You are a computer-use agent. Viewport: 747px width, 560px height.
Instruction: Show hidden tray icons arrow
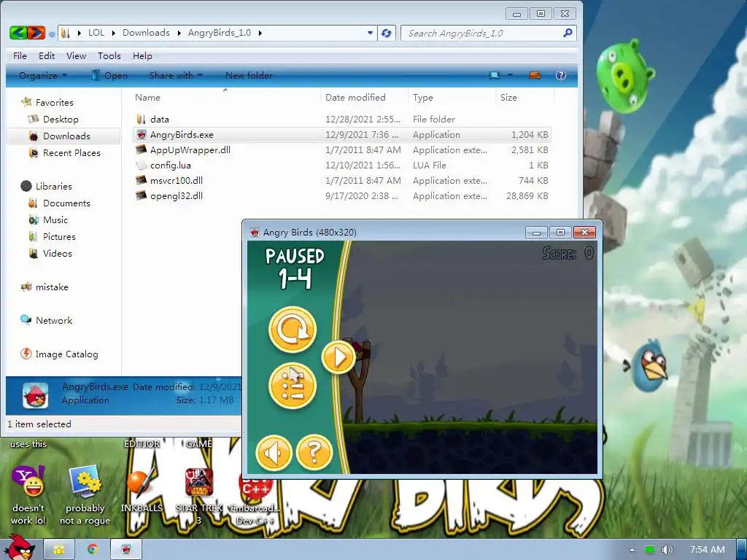coord(632,550)
